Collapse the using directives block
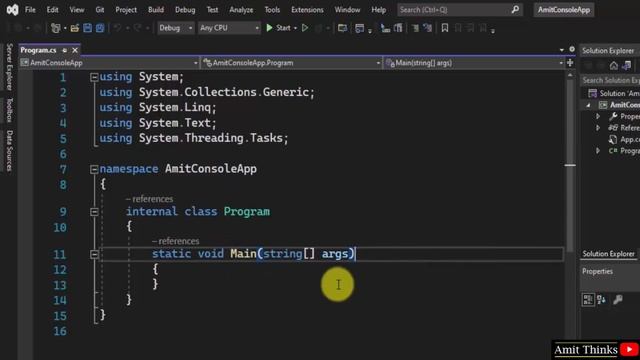The image size is (640, 360). tap(94, 77)
